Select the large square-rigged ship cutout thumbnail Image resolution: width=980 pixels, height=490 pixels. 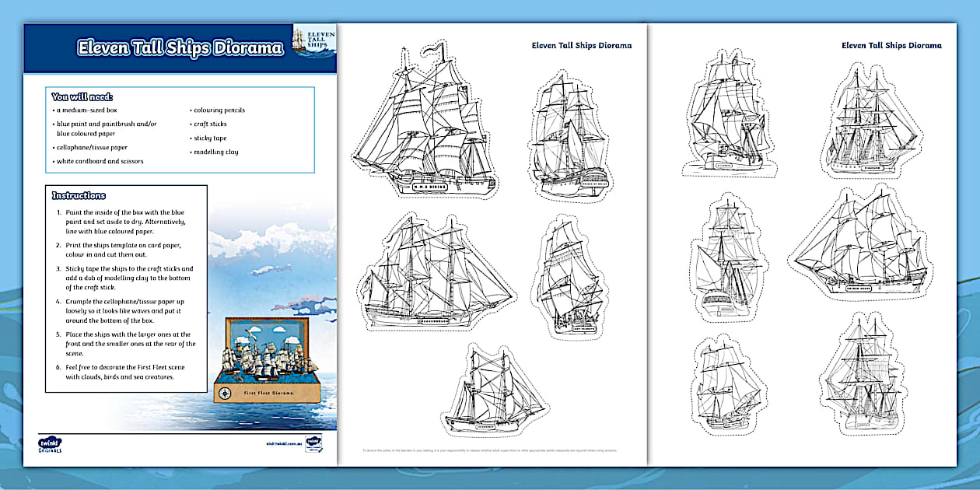coord(428,124)
